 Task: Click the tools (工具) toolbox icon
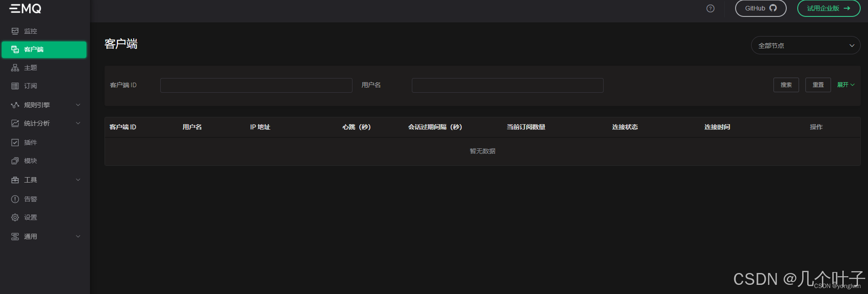pos(15,180)
